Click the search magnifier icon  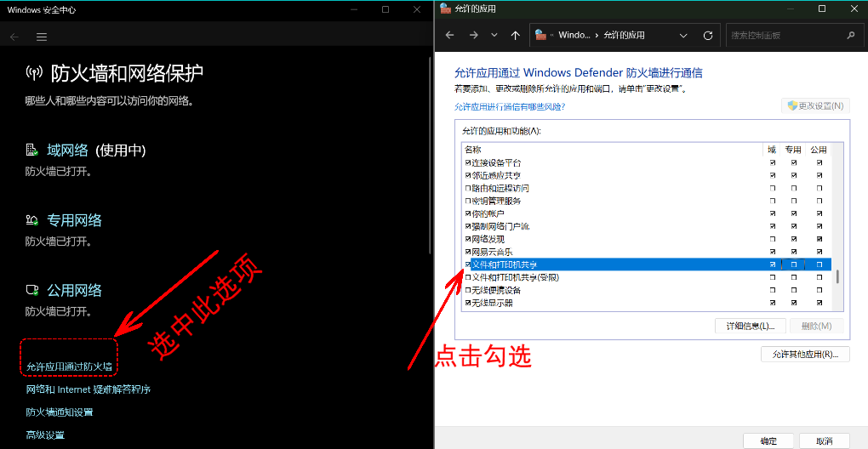point(851,36)
